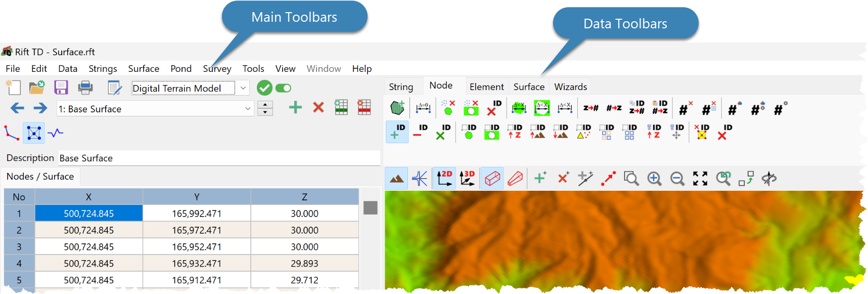The height and width of the screenshot is (294, 868).
Task: Toggle the green on/off switch
Action: [x=284, y=88]
